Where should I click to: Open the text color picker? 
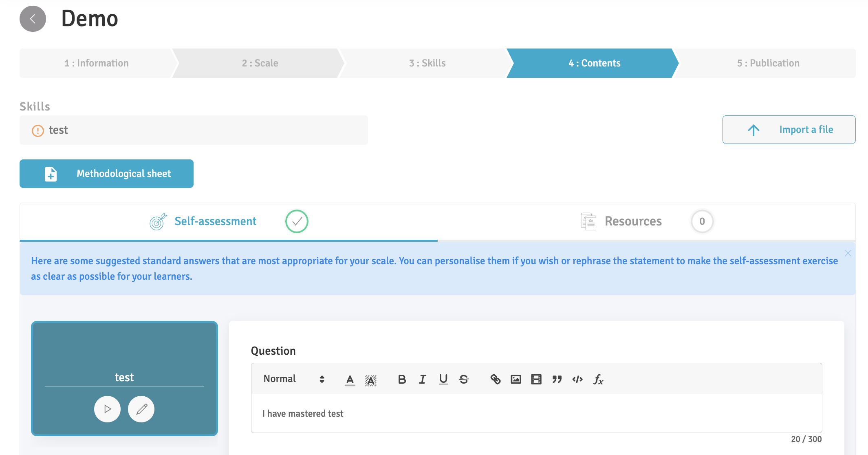[x=350, y=379]
